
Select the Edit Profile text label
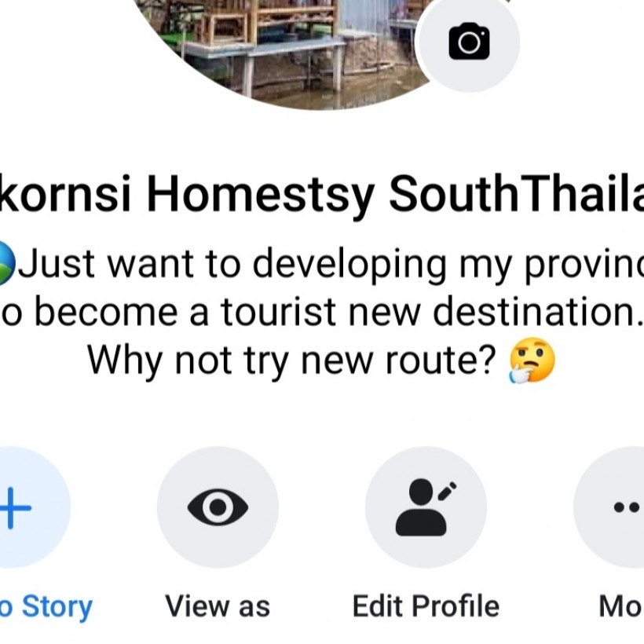pos(426,606)
